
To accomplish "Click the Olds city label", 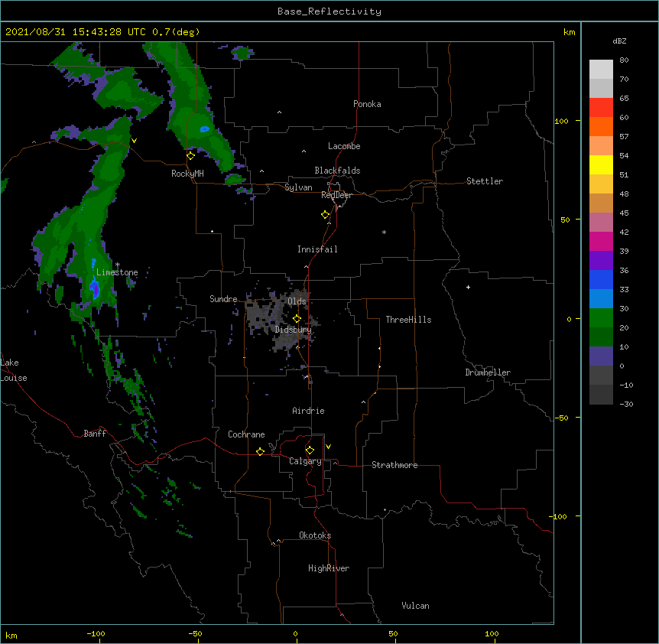I will pyautogui.click(x=297, y=301).
